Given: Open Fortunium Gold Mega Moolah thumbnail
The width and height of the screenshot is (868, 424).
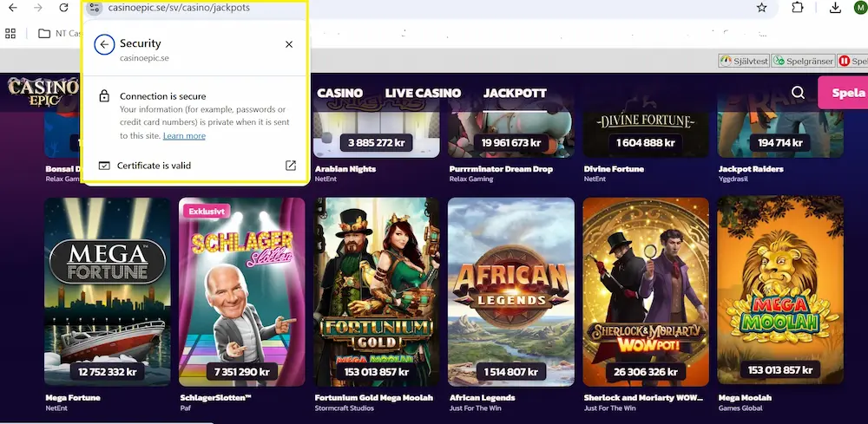Looking at the screenshot, I should [x=377, y=291].
